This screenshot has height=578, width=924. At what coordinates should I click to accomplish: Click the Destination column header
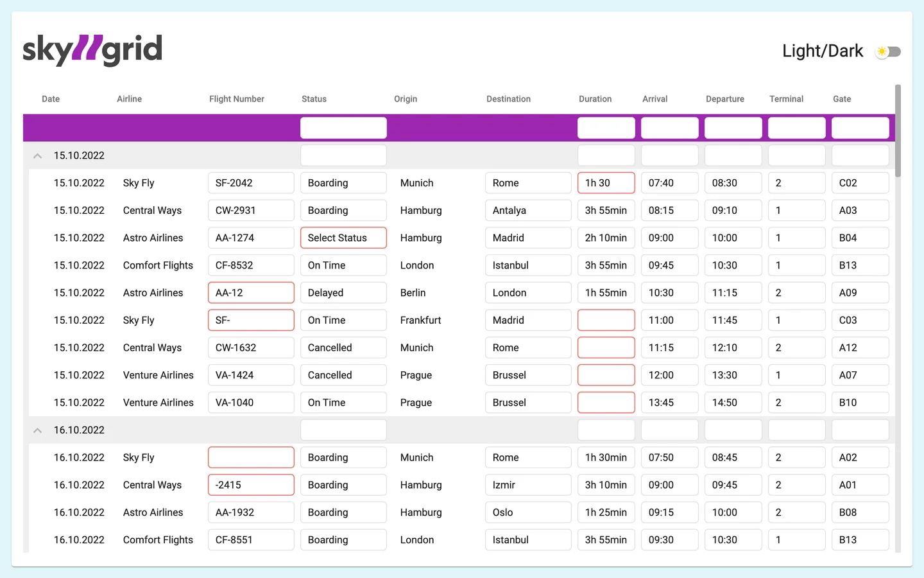coord(508,99)
